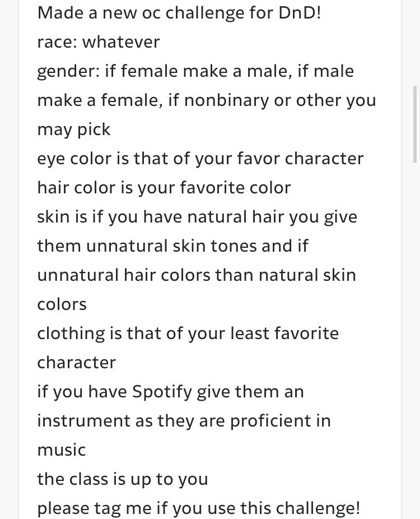The width and height of the screenshot is (420, 519).
Task: Click the words "unnatural hair colors"
Action: coord(124,275)
